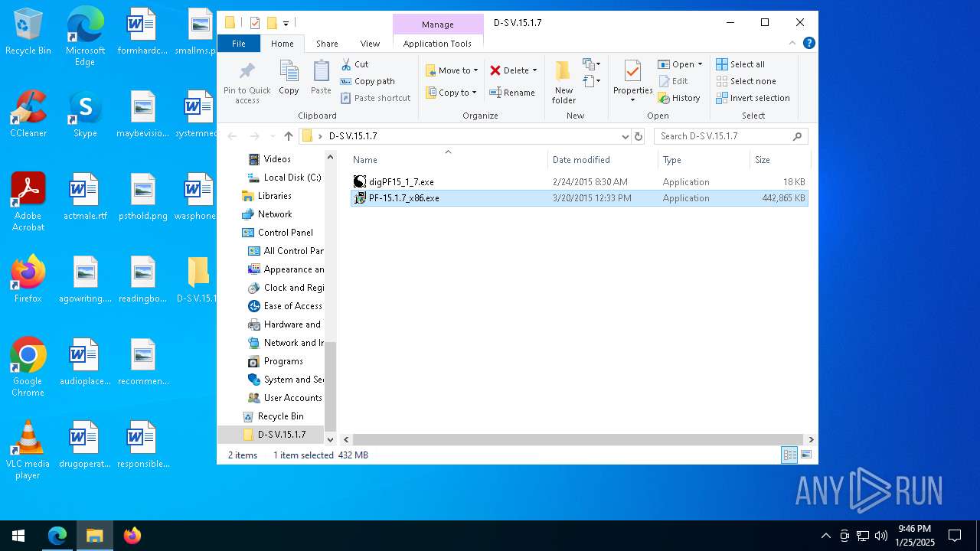Viewport: 980px width, 551px height.
Task: Switch to the View ribbon tab
Action: (370, 44)
